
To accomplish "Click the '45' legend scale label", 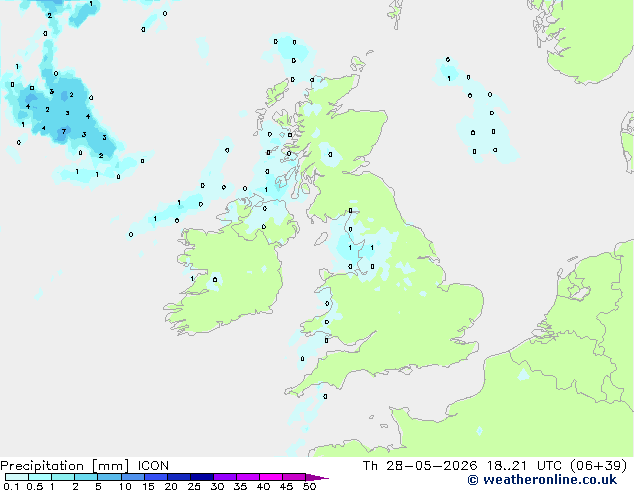I will click(287, 486).
